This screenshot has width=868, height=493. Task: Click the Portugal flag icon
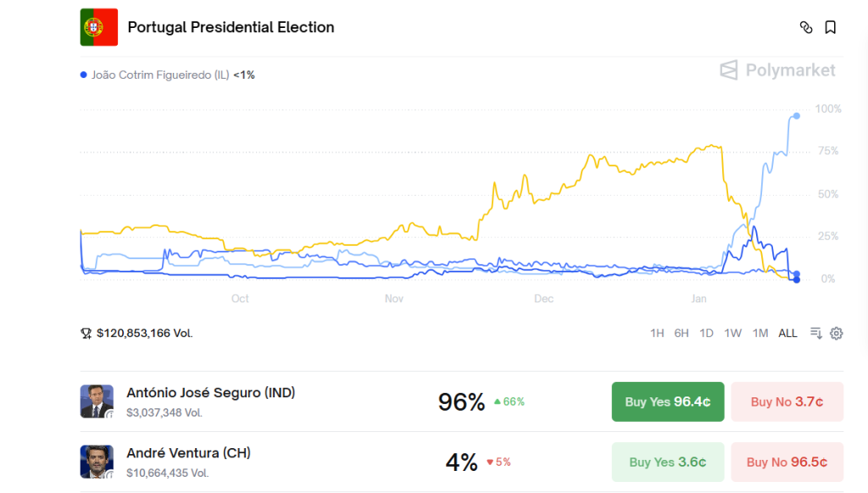(x=99, y=27)
